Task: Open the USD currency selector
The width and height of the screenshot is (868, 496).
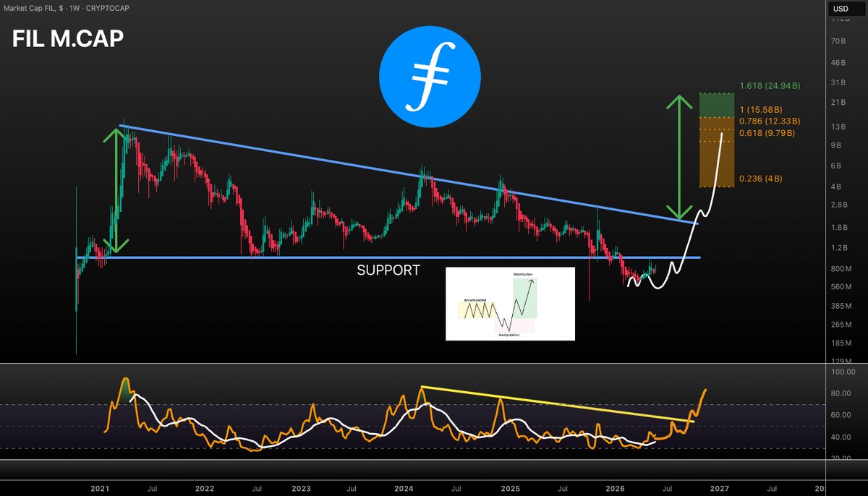Action: 845,9
